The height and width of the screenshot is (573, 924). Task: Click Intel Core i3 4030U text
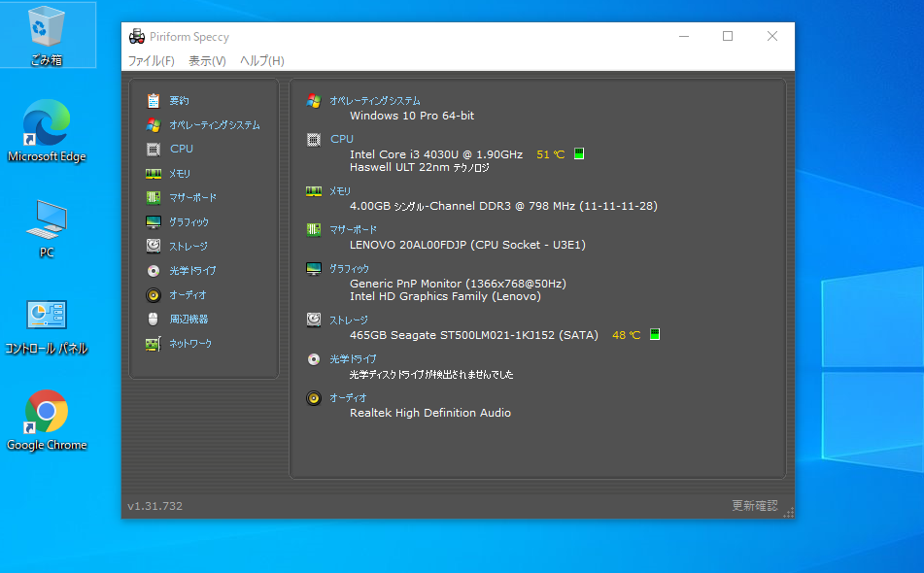point(436,154)
